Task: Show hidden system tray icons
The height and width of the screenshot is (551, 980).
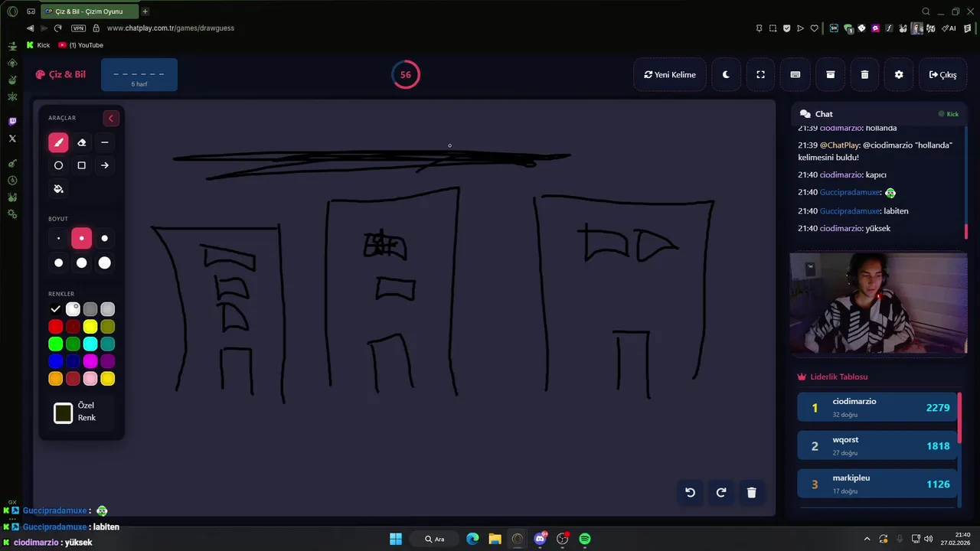Action: 867,539
